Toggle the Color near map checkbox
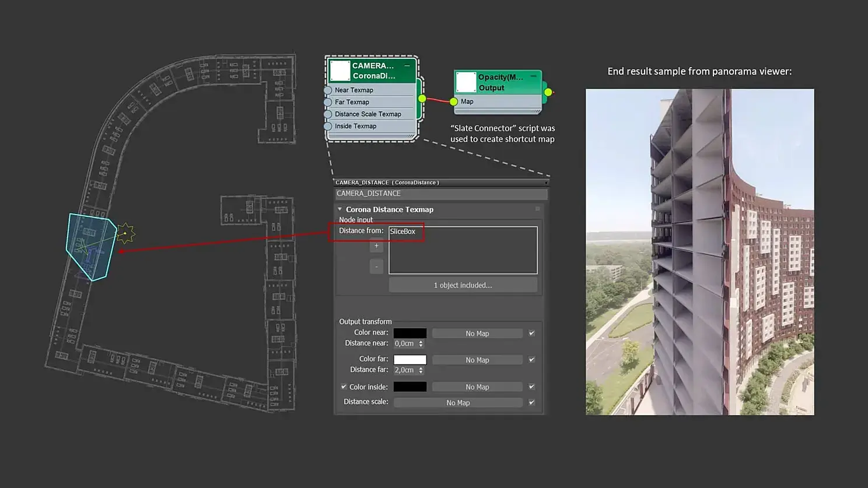Image resolution: width=868 pixels, height=488 pixels. tap(531, 333)
